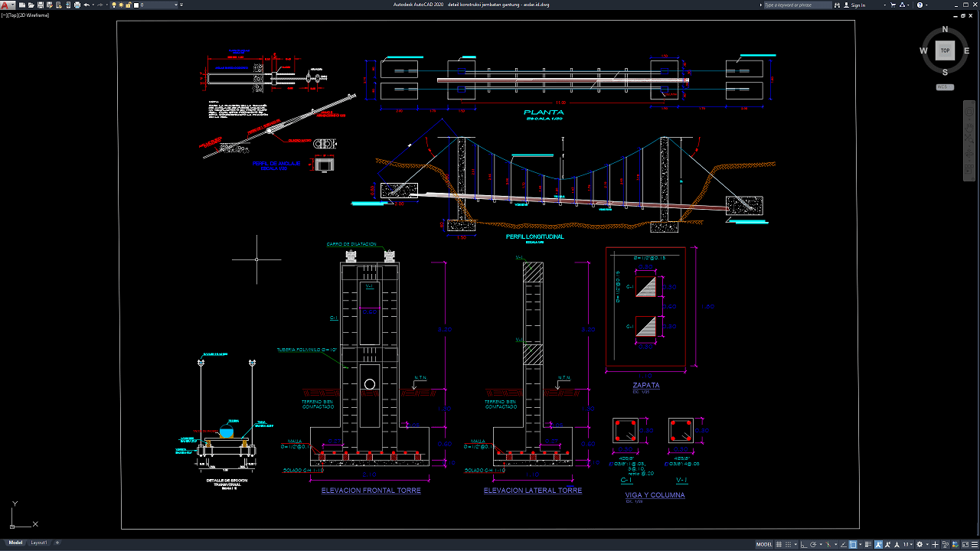Click the keyword search input field
The width and height of the screenshot is (980, 551).
[x=796, y=5]
